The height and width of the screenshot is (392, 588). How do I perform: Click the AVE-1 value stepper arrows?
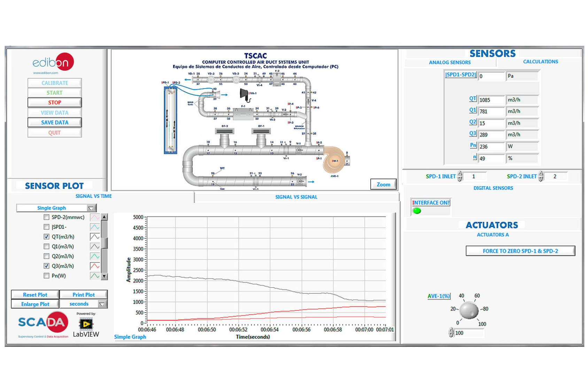click(451, 333)
